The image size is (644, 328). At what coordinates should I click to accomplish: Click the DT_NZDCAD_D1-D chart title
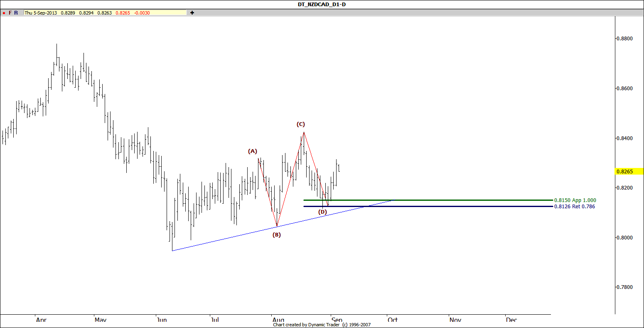pos(322,4)
